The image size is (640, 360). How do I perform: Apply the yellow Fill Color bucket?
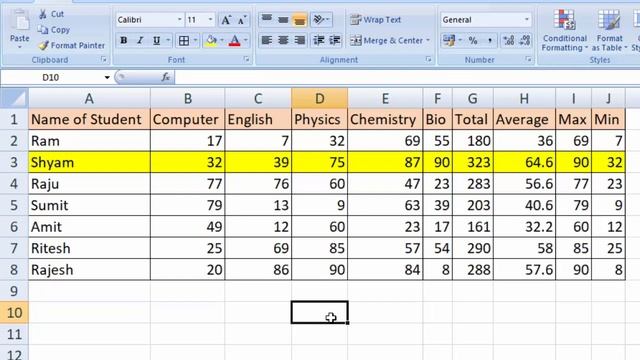click(211, 40)
